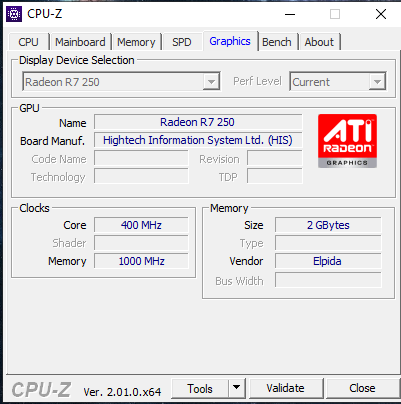Viewport: 401px width, 404px height.
Task: Click the Validate button
Action: pos(285,388)
